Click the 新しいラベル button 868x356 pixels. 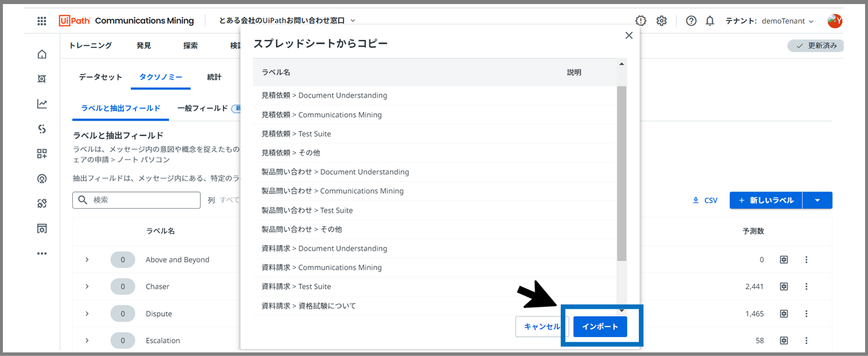[x=766, y=201]
